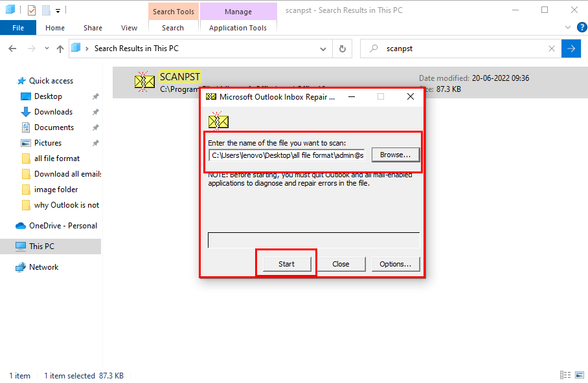Viewport: 588px width, 383px height.
Task: Open the 'why Outlook is not' folder
Action: (66, 205)
